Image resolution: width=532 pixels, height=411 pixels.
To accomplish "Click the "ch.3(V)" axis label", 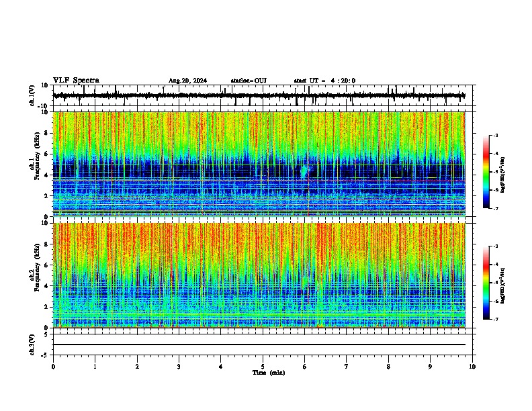I will pyautogui.click(x=32, y=345).
